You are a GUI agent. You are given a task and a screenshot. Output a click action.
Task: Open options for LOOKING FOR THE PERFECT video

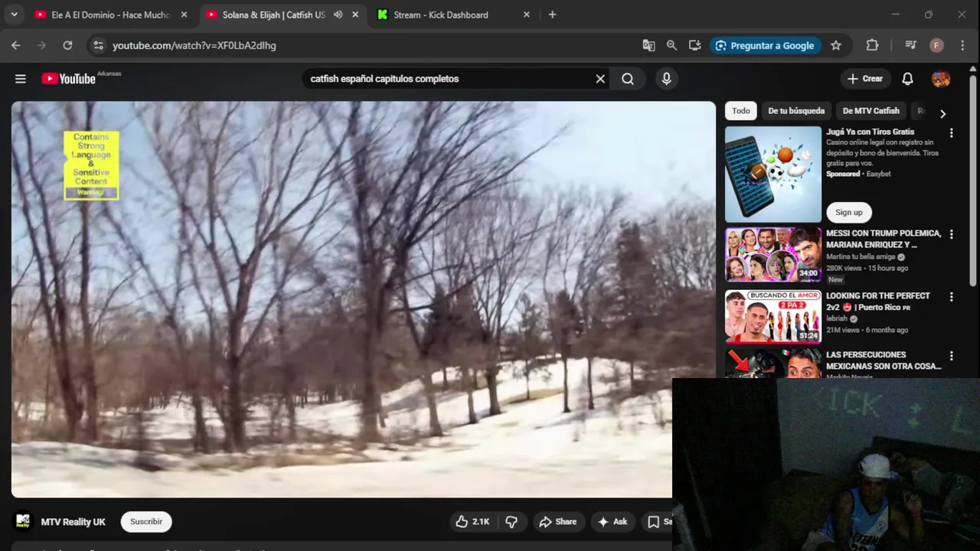951,297
